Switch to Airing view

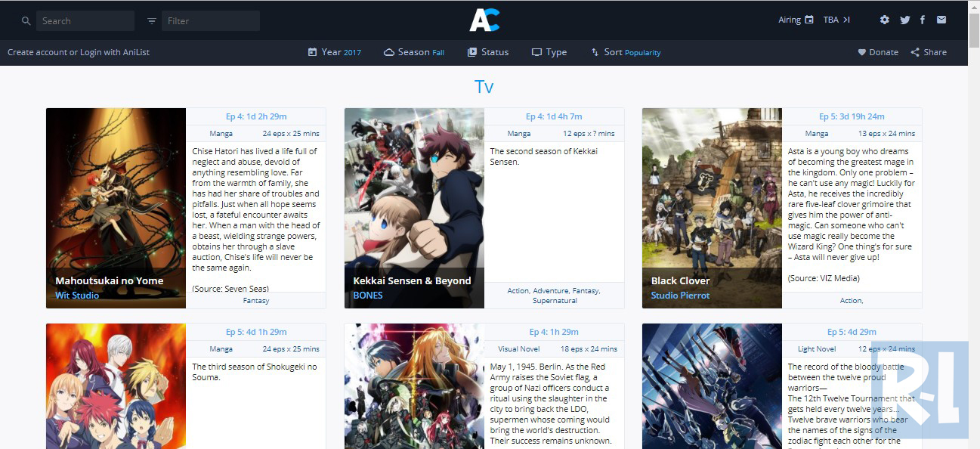(796, 20)
